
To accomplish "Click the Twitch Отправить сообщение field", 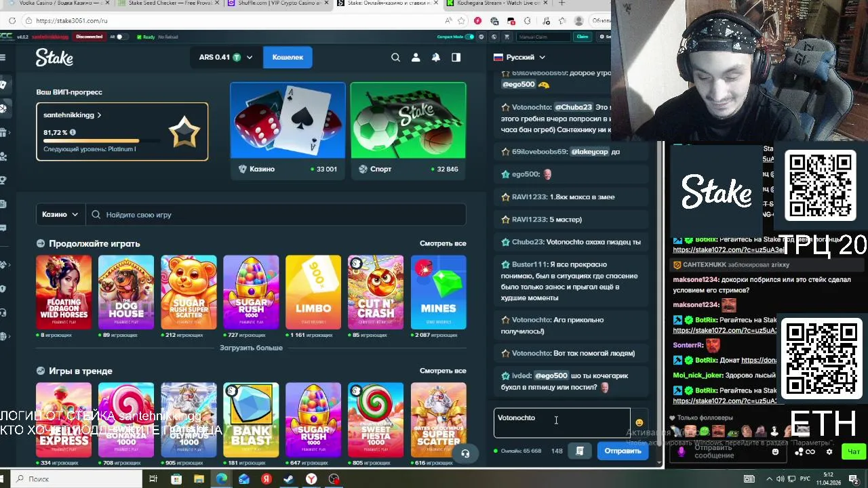I will coord(729,452).
